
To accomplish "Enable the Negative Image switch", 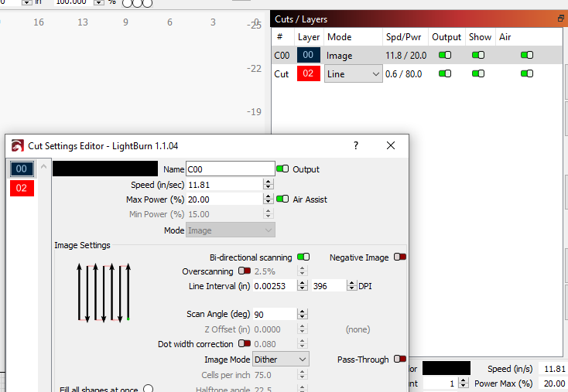I will coord(400,257).
